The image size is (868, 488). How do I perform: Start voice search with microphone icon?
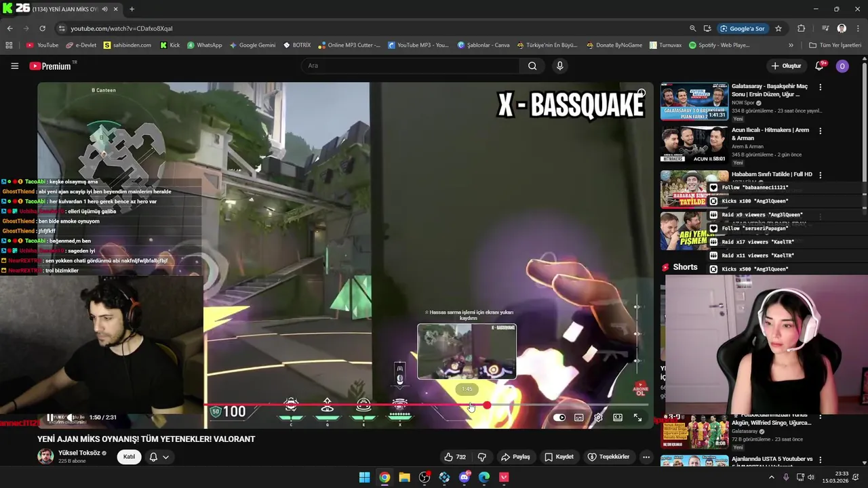pyautogui.click(x=559, y=66)
